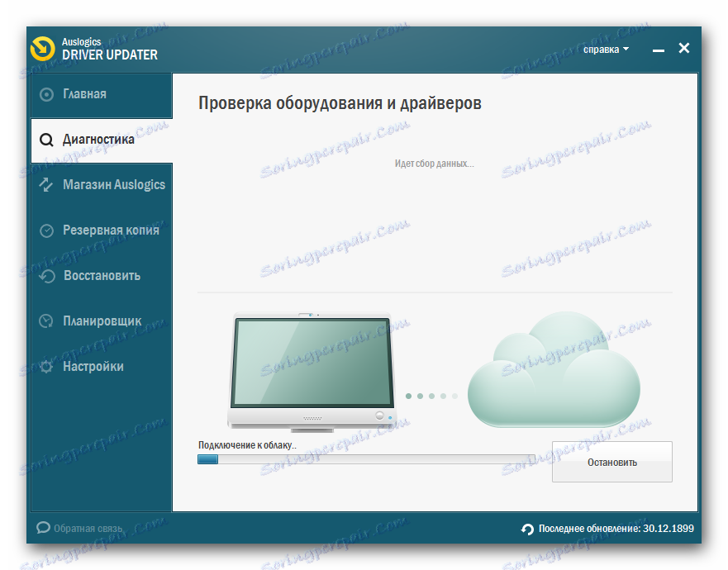This screenshot has width=728, height=570.
Task: Click the Последнее обновление: 30.12.1899 text
Action: [x=616, y=529]
